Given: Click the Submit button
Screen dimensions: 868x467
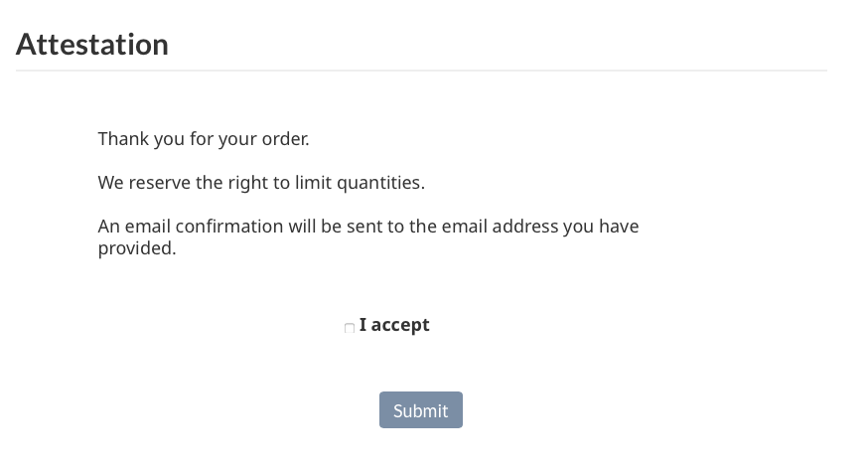Looking at the screenshot, I should point(420,410).
